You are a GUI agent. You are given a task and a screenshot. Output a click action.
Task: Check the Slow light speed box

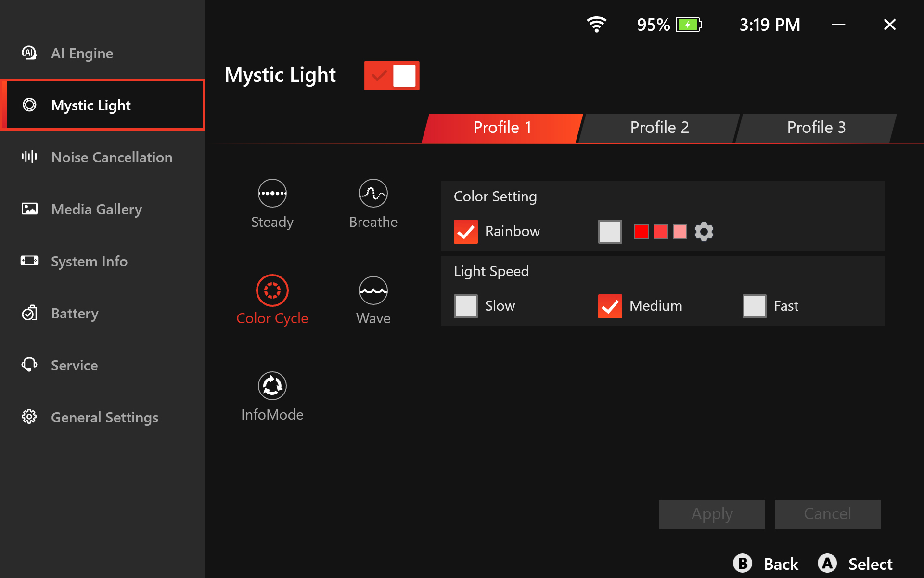coord(466,306)
